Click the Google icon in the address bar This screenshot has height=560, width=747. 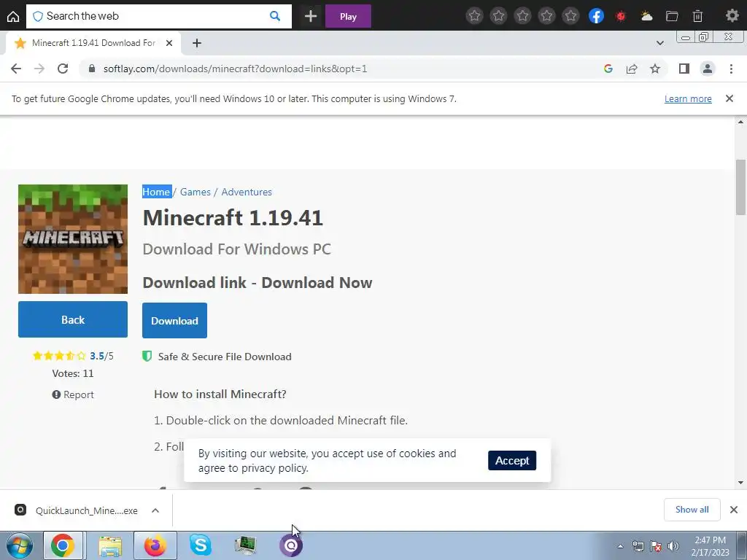point(608,69)
